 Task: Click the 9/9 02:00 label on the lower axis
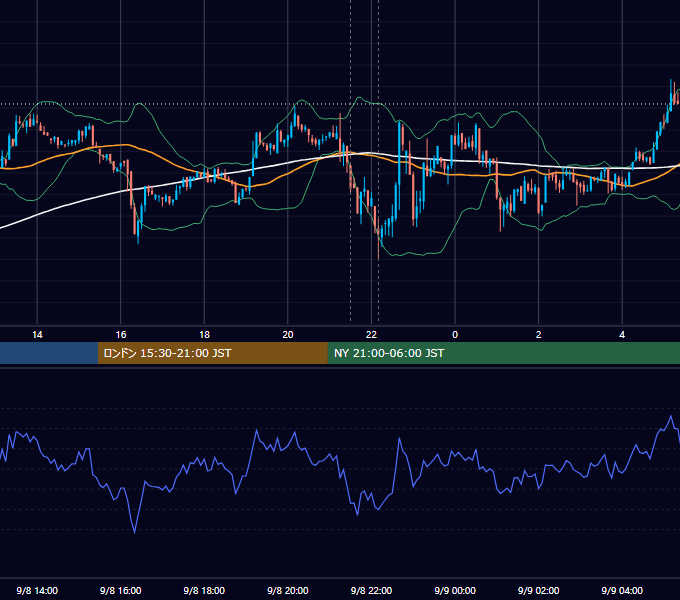tap(539, 590)
